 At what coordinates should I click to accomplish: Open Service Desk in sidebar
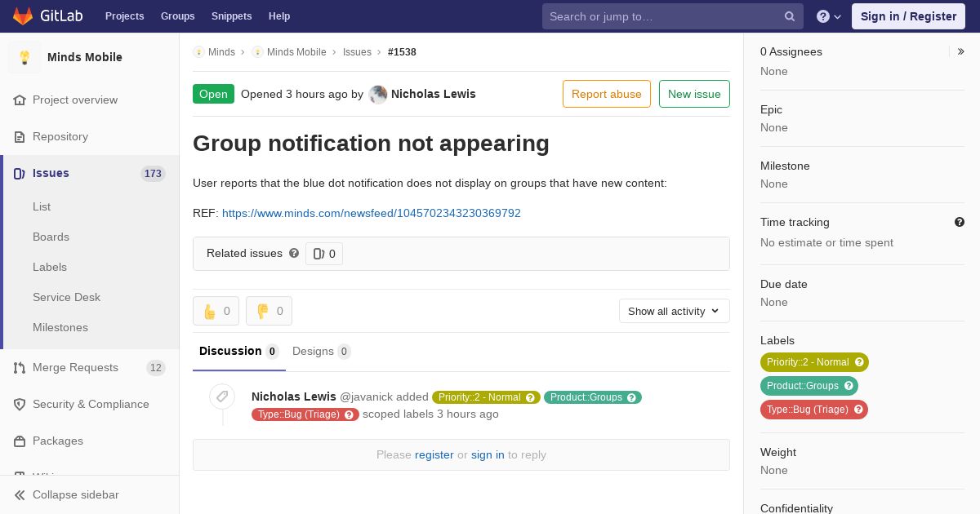(66, 297)
